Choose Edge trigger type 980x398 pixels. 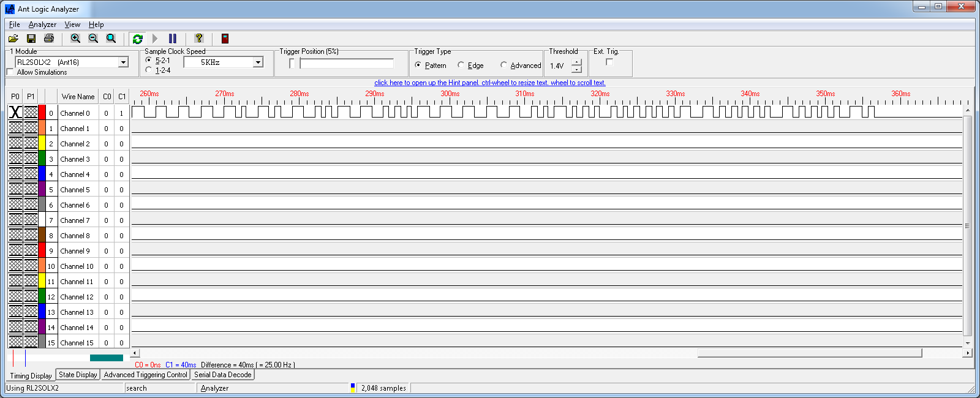pyautogui.click(x=461, y=65)
